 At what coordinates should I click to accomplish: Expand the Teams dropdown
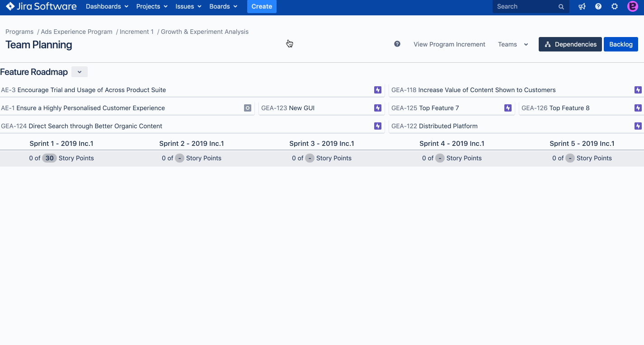tap(513, 44)
